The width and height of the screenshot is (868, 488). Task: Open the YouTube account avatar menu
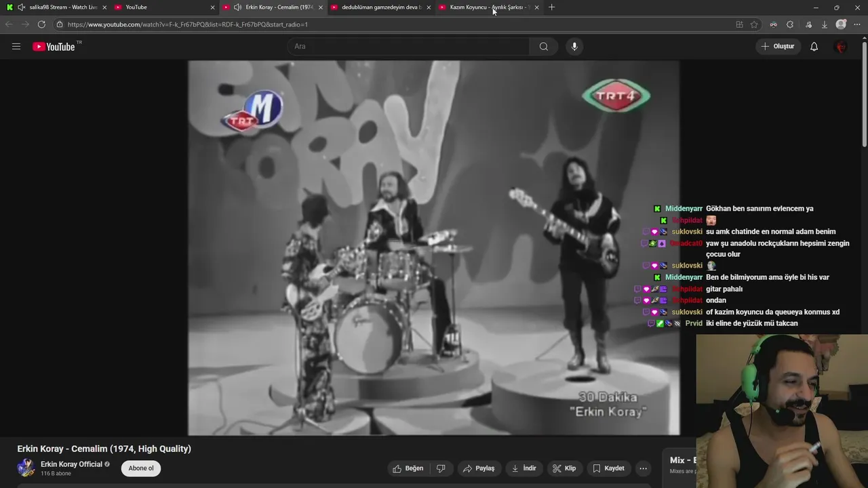[841, 47]
